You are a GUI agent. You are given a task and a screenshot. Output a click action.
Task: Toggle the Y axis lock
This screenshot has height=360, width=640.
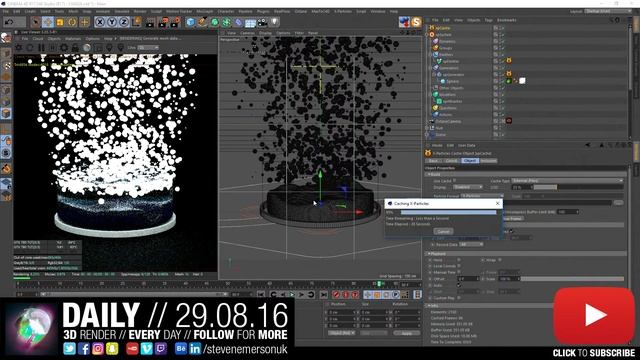click(x=112, y=22)
